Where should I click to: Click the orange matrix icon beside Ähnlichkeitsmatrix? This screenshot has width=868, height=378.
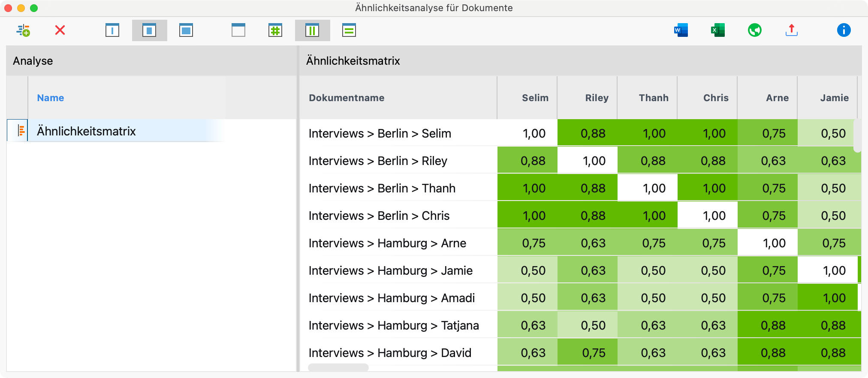point(21,131)
